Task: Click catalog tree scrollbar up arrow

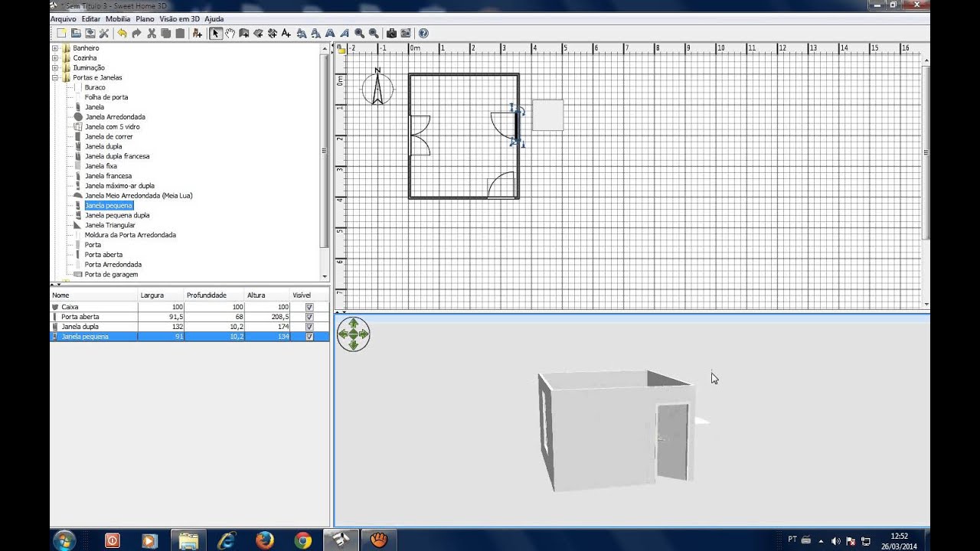Action: [325, 47]
